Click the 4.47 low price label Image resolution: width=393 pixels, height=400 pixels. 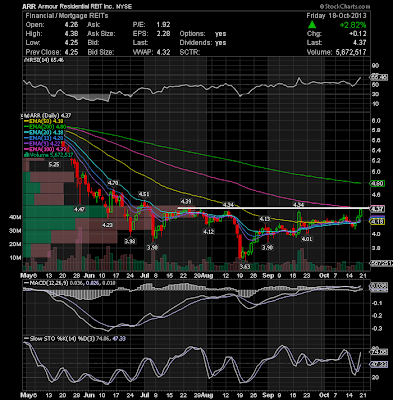[79, 209]
